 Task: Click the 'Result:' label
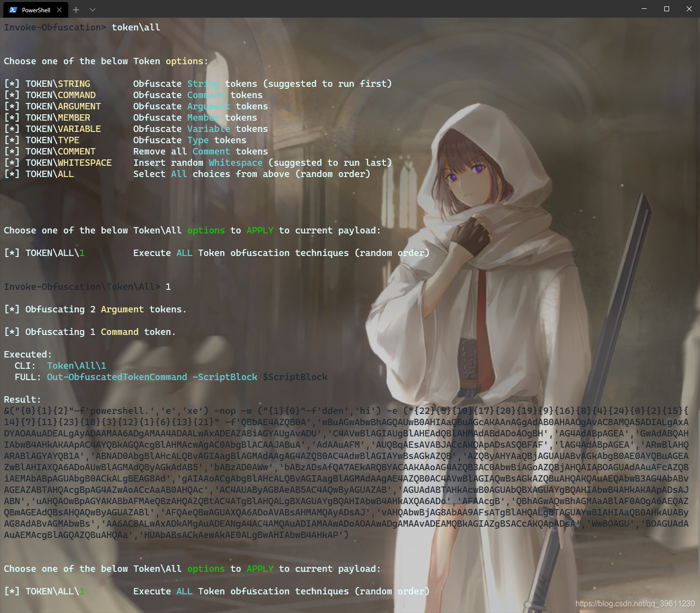coord(23,400)
